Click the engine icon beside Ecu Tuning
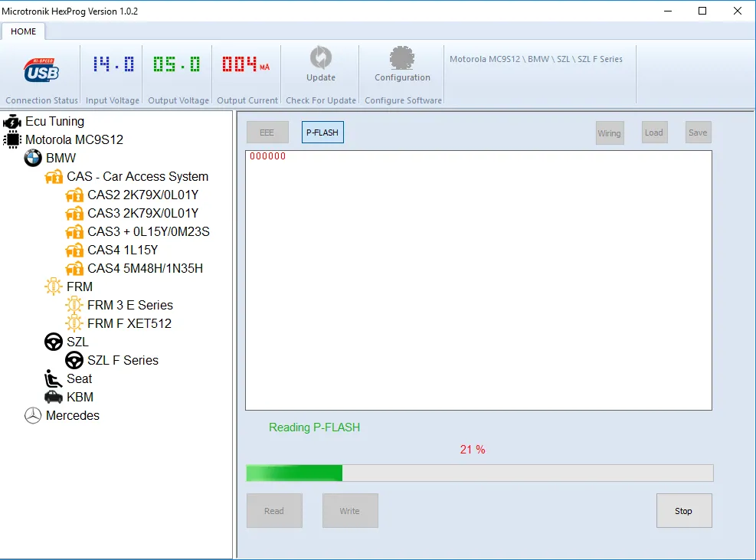 point(12,122)
